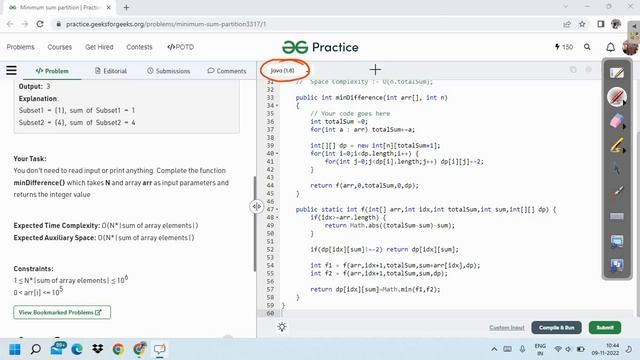Switch to the Problem tab
Image resolution: width=640 pixels, height=360 pixels.
(52, 71)
